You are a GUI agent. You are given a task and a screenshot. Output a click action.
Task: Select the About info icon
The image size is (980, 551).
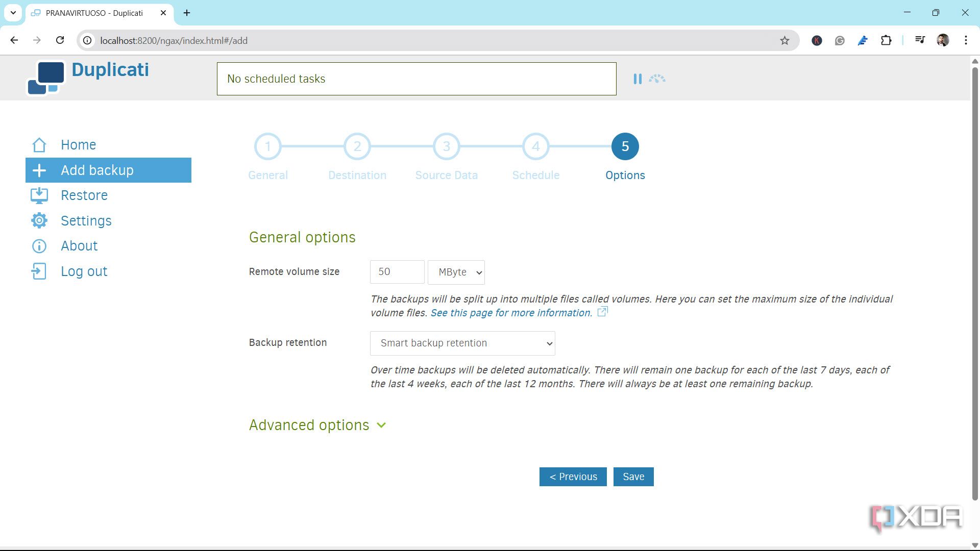pos(39,246)
